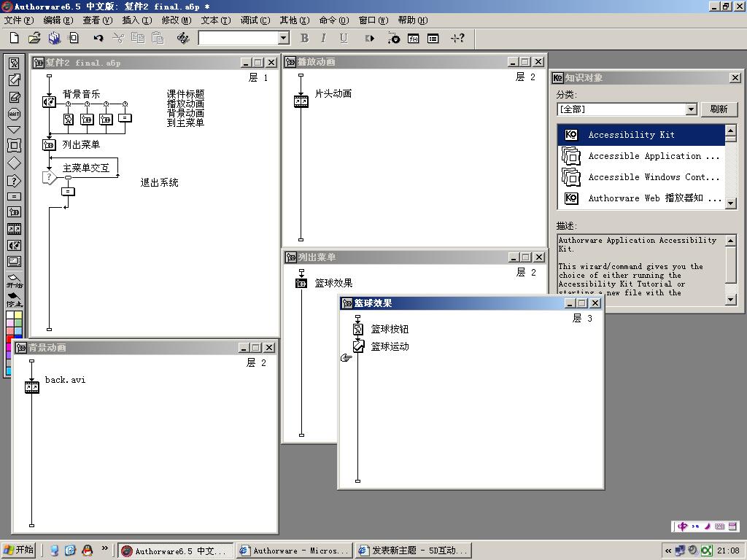Select the Navigate triangle icon in the palette

(15, 130)
